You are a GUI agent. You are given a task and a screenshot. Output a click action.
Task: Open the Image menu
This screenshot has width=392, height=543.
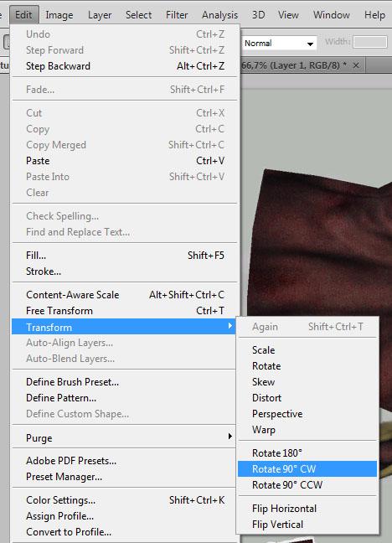59,15
